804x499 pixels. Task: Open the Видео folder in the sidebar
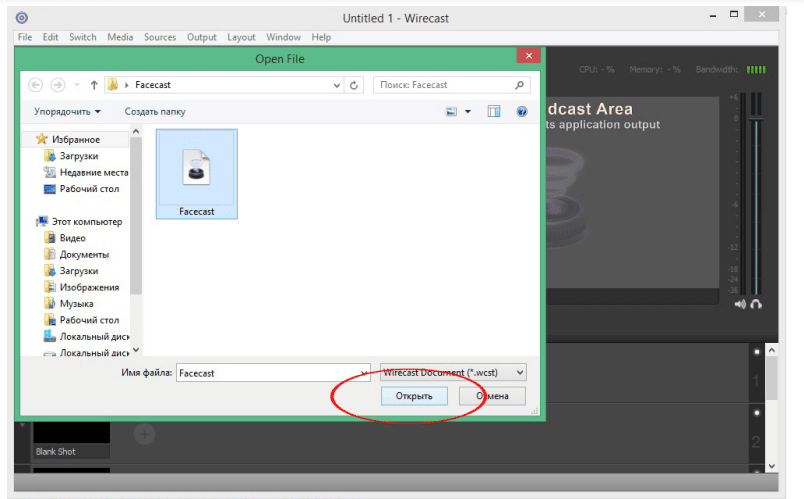tap(65, 238)
